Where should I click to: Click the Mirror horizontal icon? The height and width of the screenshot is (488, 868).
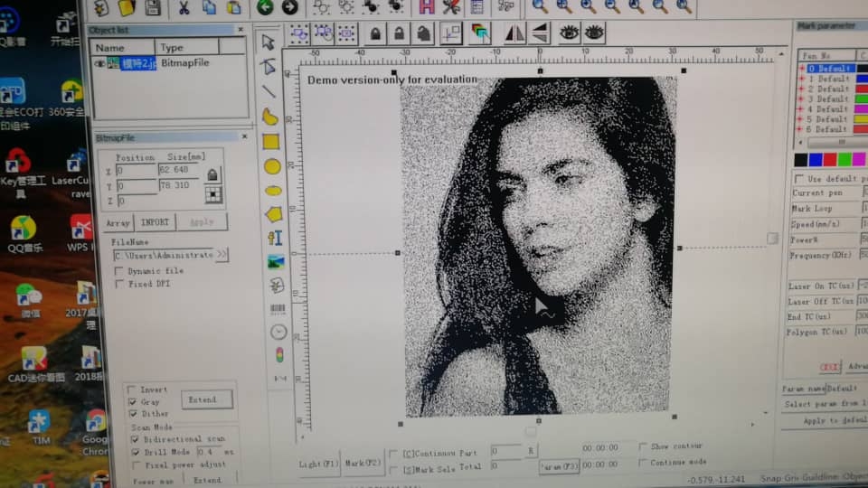pyautogui.click(x=514, y=33)
